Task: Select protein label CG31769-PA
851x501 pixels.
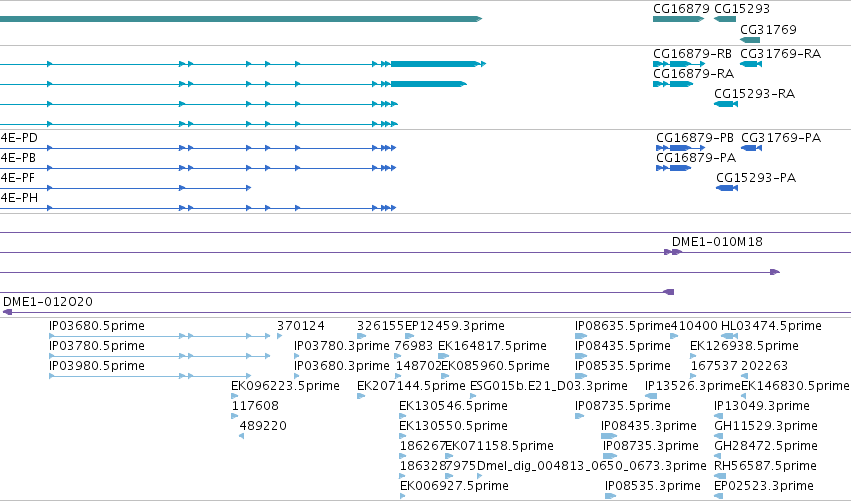Action: 781,138
